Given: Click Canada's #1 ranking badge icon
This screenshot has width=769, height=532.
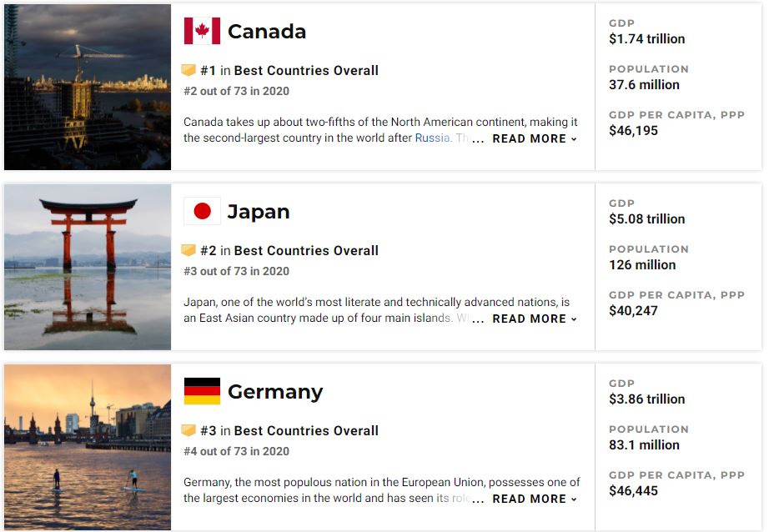Looking at the screenshot, I should (x=188, y=70).
